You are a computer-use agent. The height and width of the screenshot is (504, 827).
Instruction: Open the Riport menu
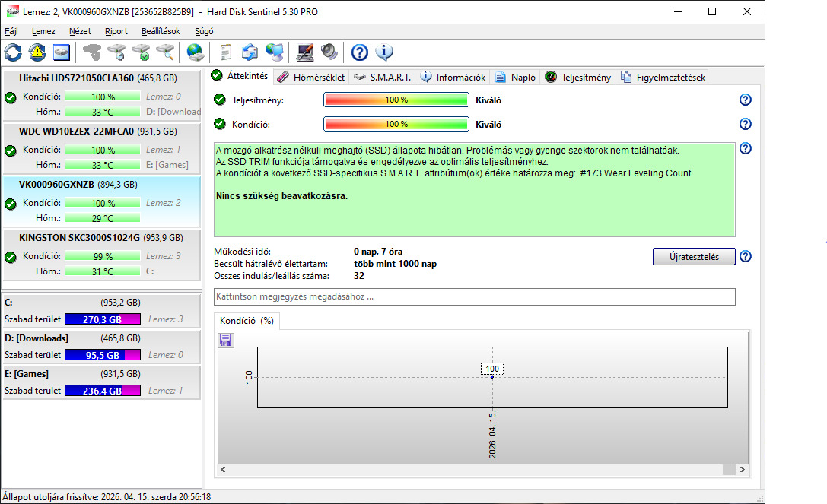pos(116,31)
